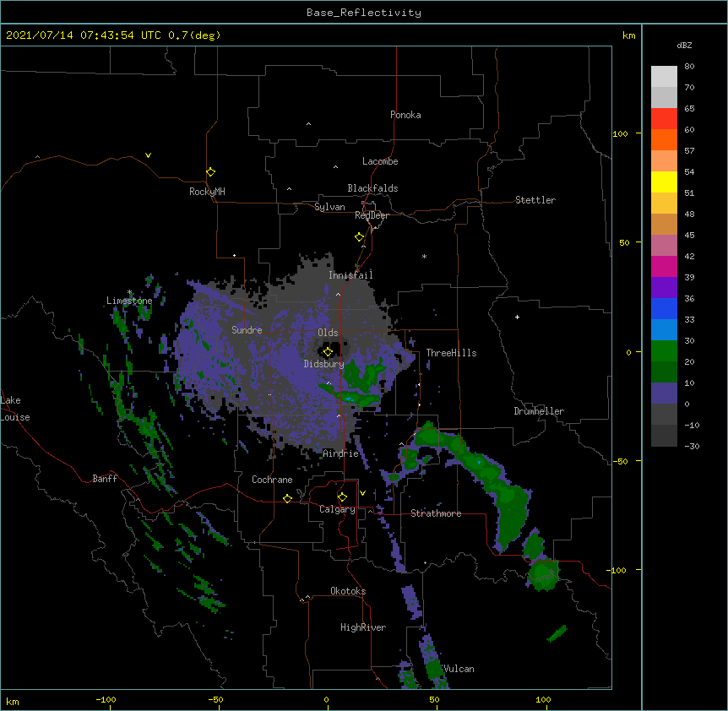Click the Didsbury label

pyautogui.click(x=324, y=364)
